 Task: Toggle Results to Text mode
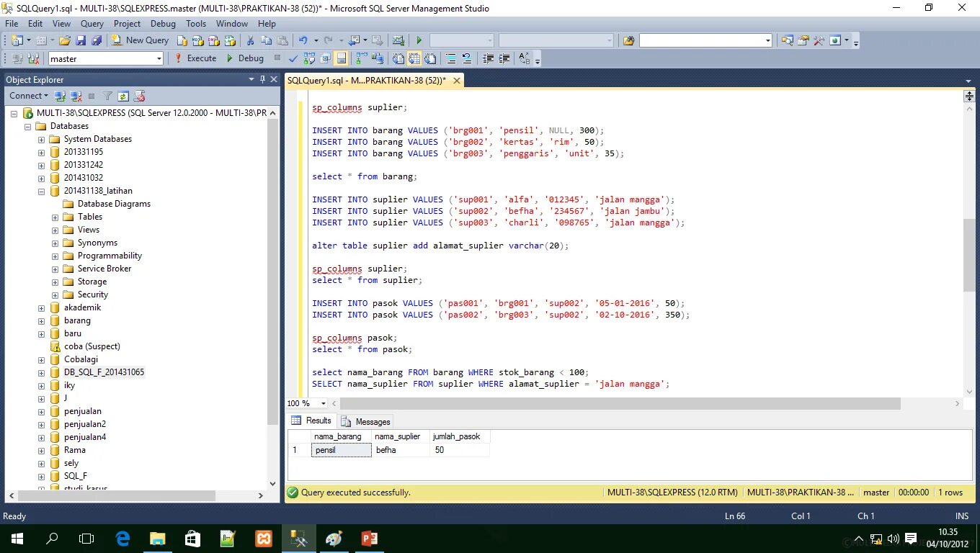[398, 58]
